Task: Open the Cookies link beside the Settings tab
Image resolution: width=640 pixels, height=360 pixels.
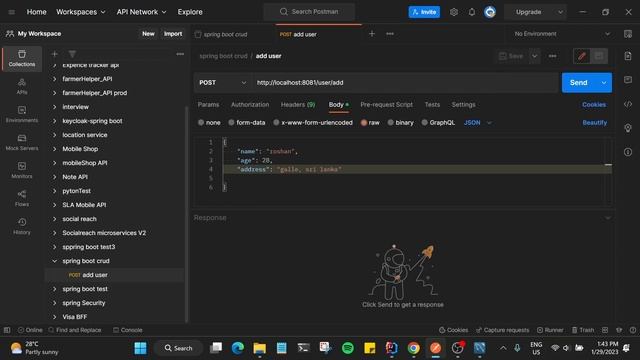Action: click(x=594, y=104)
